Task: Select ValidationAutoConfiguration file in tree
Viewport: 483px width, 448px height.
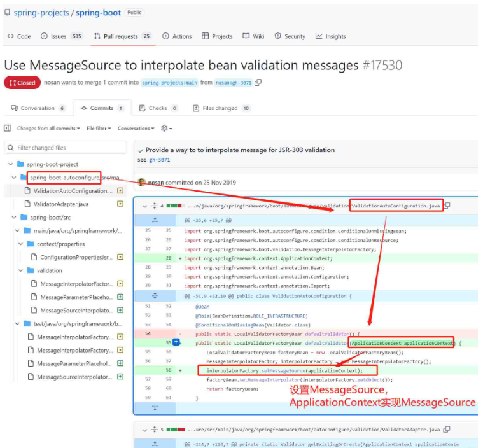Action: [73, 191]
